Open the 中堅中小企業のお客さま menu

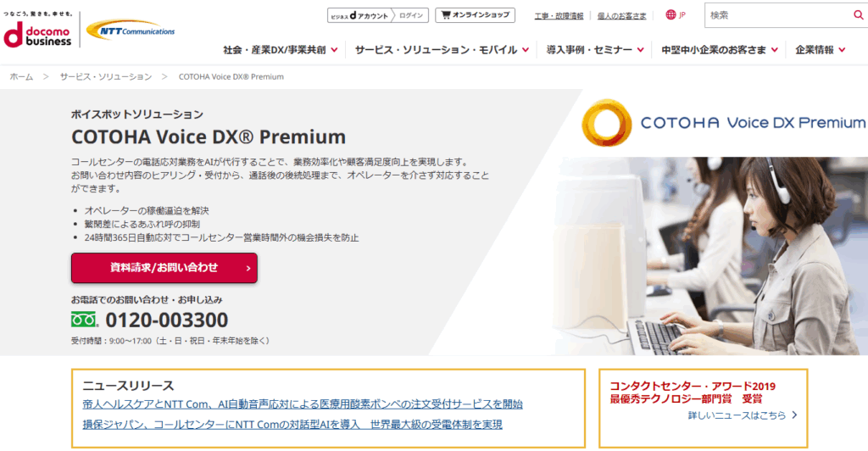click(x=720, y=50)
